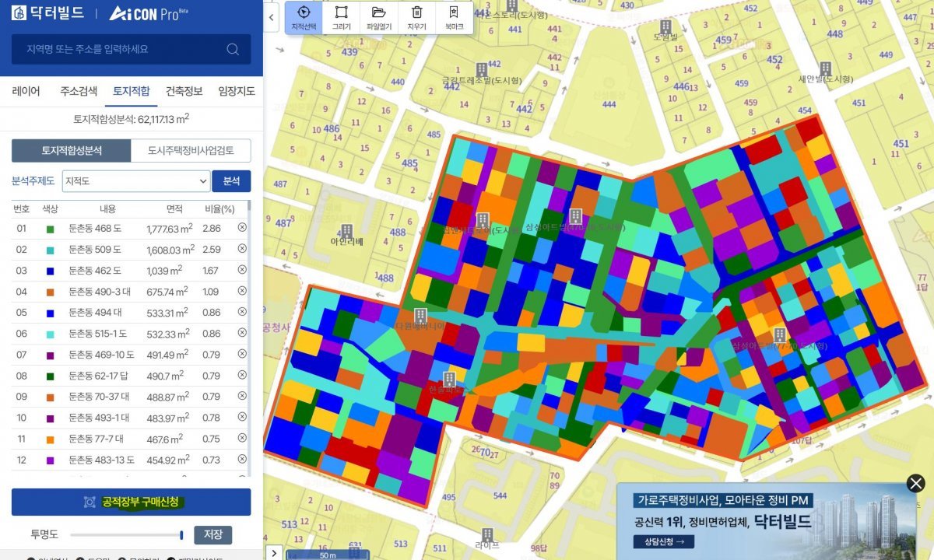Close the 닥터빌드 advertisement banner
Image resolution: width=934 pixels, height=560 pixels.
pyautogui.click(x=916, y=483)
